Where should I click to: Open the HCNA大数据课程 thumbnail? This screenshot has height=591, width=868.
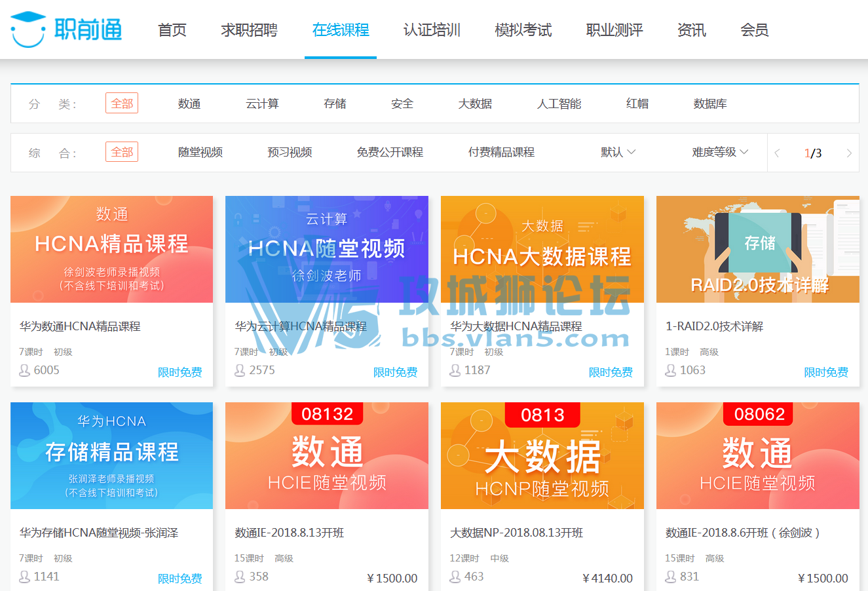[x=542, y=249]
